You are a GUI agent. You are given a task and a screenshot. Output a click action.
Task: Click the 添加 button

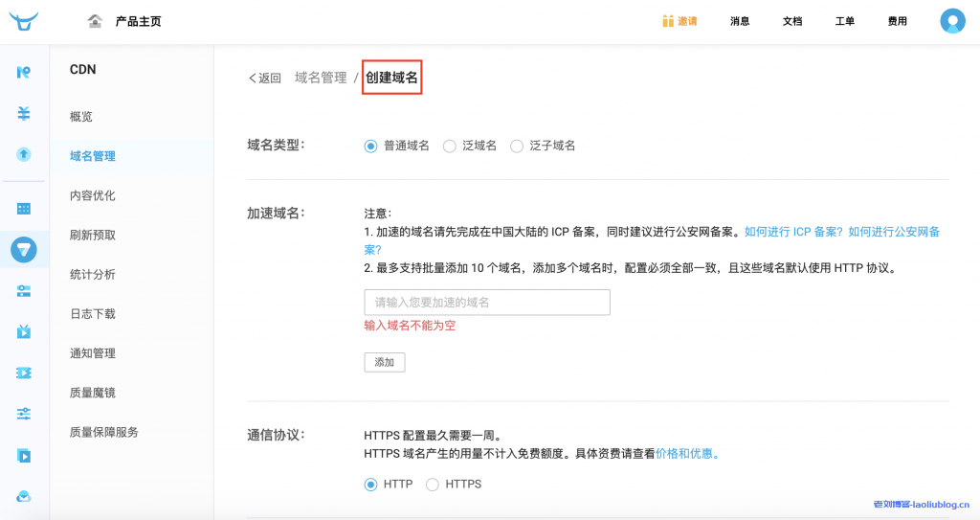click(385, 362)
